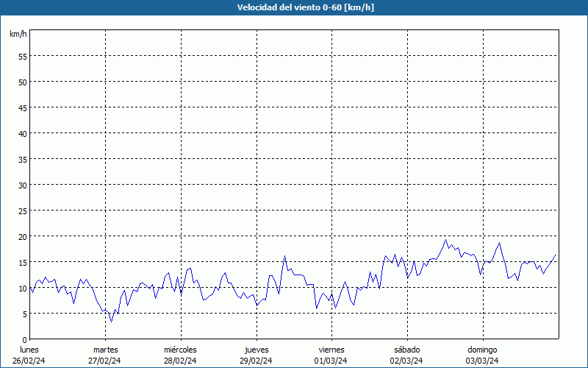Select the 'martes' day label

tap(105, 350)
